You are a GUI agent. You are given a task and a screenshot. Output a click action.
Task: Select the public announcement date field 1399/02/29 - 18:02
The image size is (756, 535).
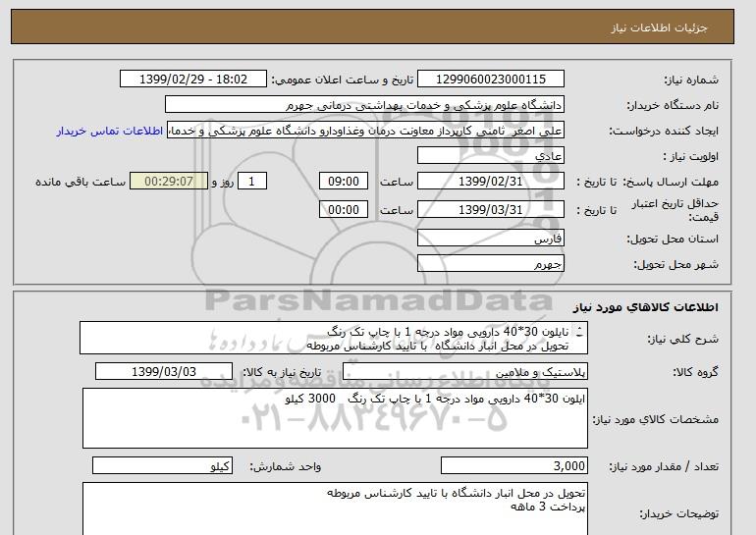point(193,80)
